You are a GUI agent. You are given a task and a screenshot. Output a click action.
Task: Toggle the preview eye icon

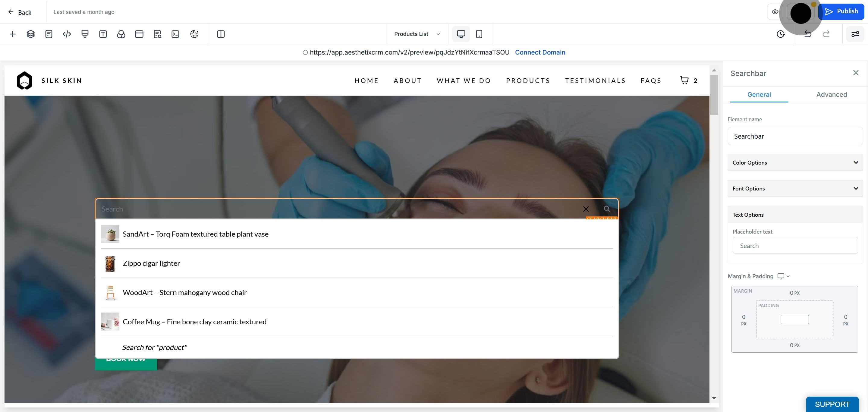[775, 12]
